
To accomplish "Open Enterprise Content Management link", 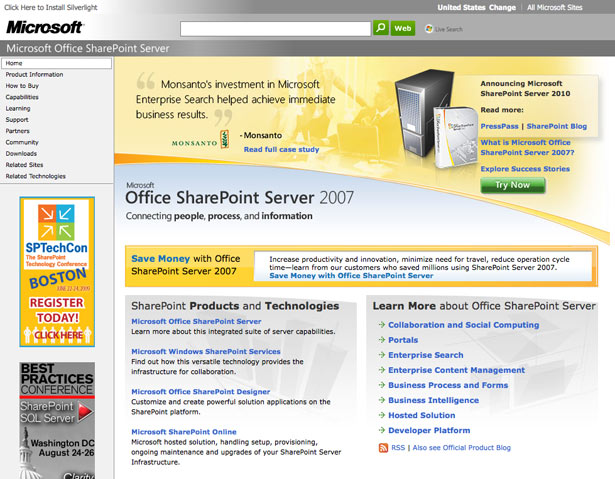I will pyautogui.click(x=456, y=370).
